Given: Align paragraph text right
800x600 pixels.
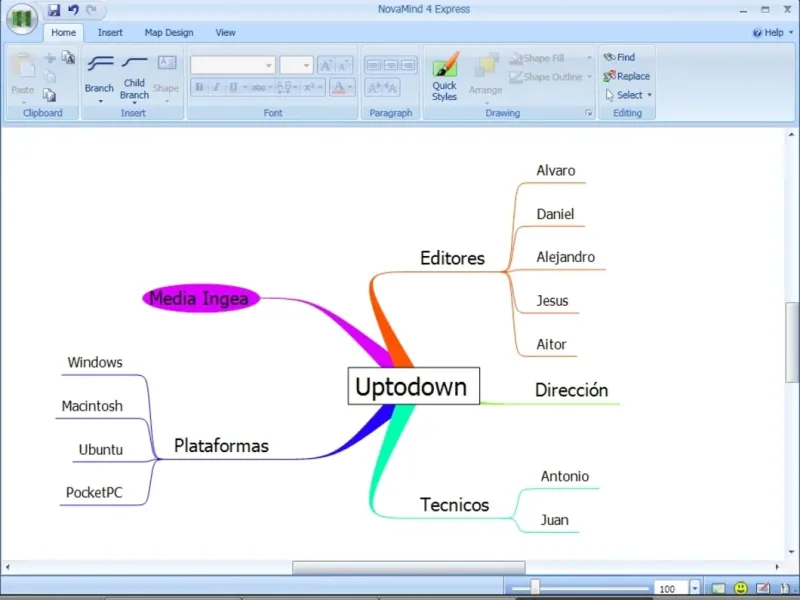Looking at the screenshot, I should [x=408, y=65].
